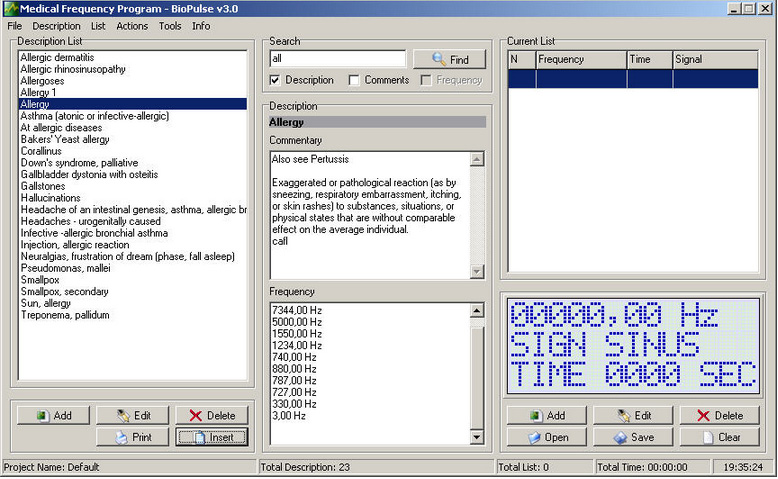Click the Find button with binoculars icon

(449, 60)
